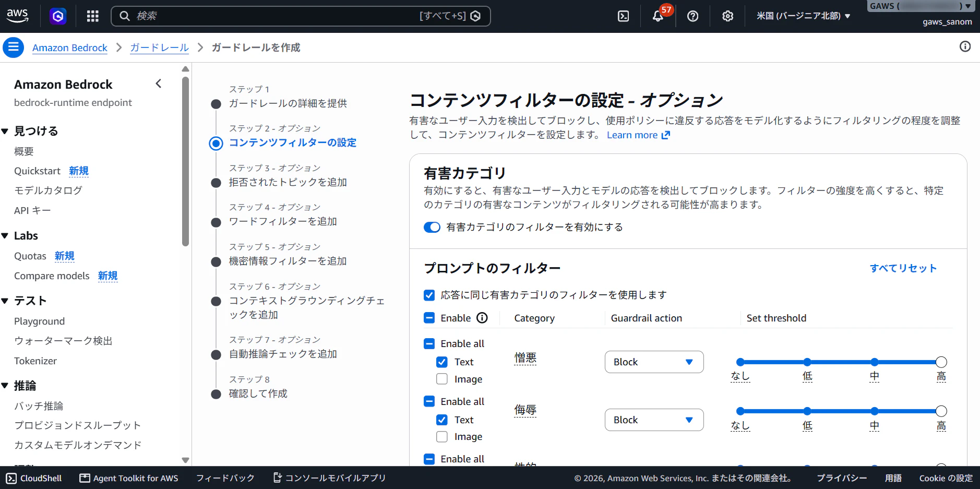
Task: Launch CloudShell from the top bar icon
Action: pyautogui.click(x=623, y=16)
